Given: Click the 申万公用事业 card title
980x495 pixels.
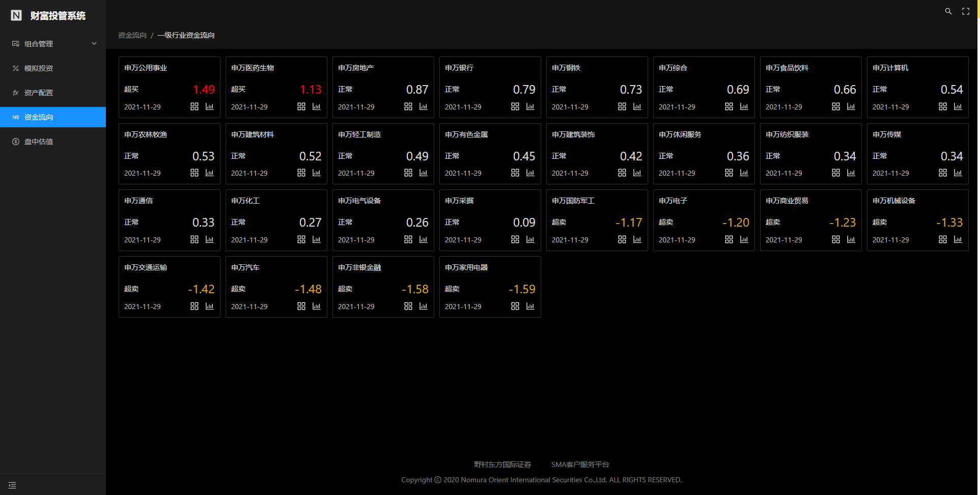Looking at the screenshot, I should click(146, 68).
